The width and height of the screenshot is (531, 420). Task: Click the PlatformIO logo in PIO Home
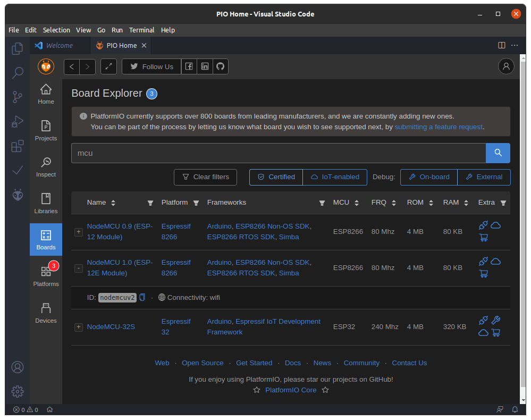[46, 66]
